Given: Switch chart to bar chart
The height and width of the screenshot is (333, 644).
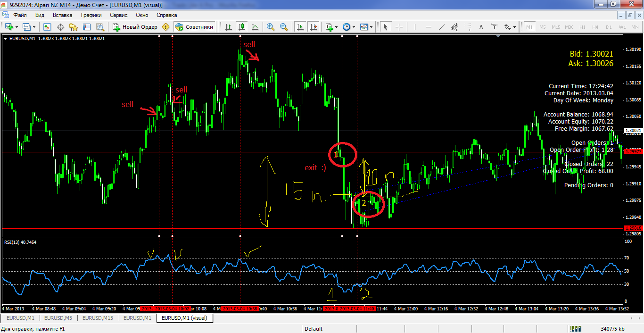Looking at the screenshot, I should click(228, 27).
